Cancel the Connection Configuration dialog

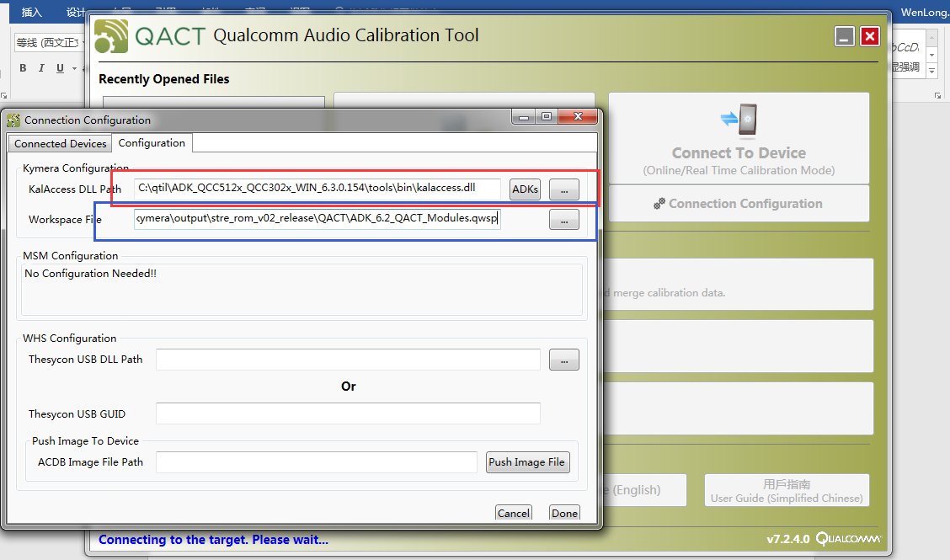tap(514, 513)
